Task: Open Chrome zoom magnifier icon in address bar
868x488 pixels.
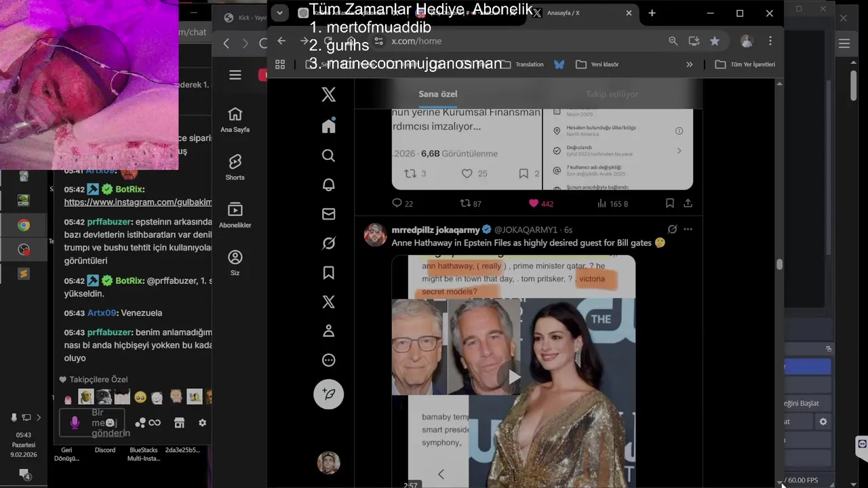Action: click(673, 41)
